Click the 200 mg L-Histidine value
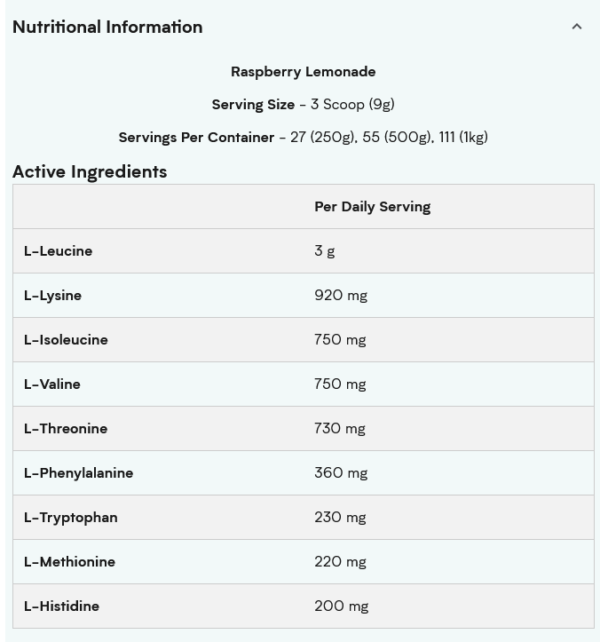 point(341,606)
